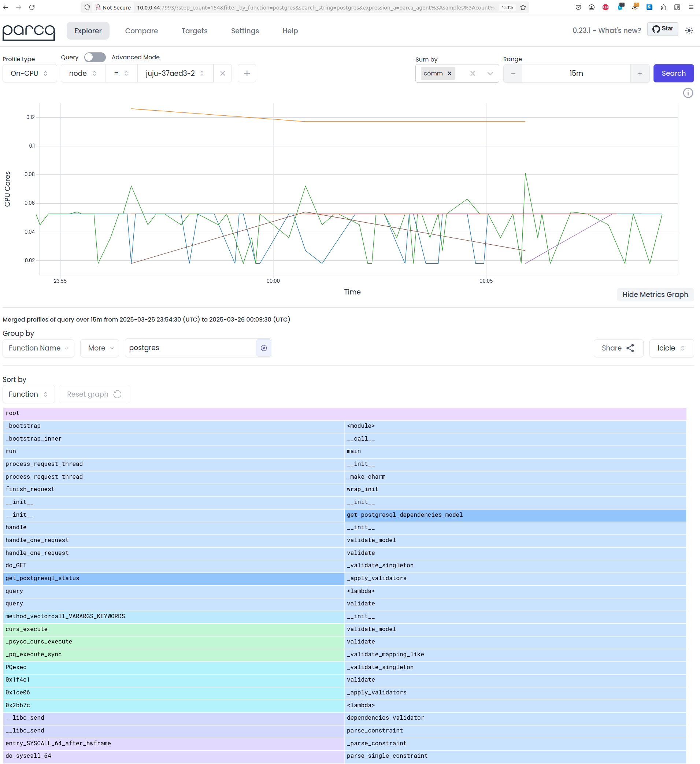The width and height of the screenshot is (700, 764).
Task: Open the Targets page
Action: point(194,31)
